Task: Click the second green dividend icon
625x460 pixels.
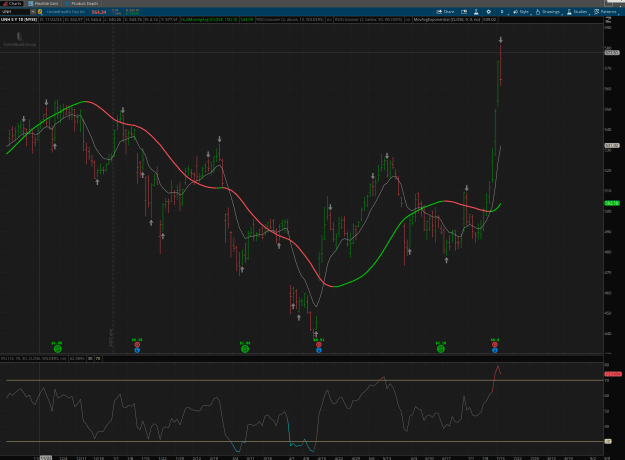Action: [x=245, y=349]
